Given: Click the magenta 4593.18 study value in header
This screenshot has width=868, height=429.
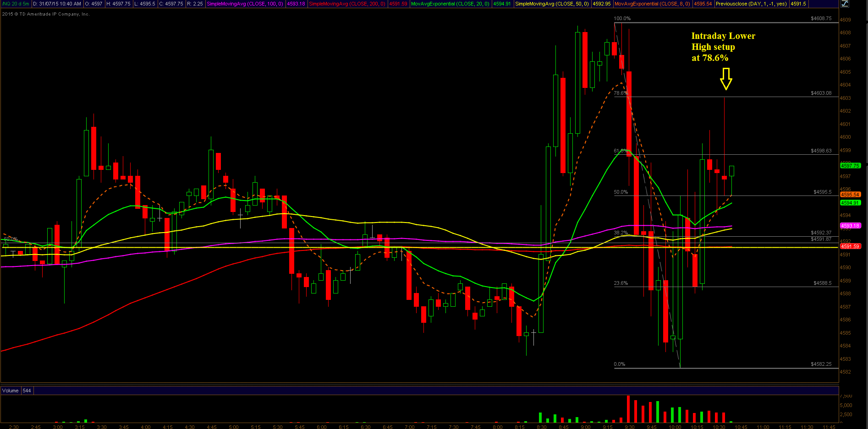Looking at the screenshot, I should click(296, 4).
